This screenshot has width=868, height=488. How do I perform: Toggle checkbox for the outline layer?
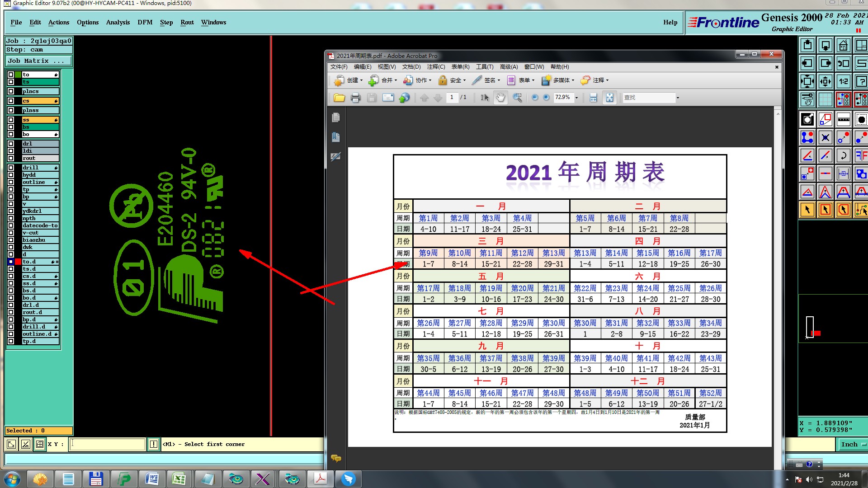click(11, 182)
